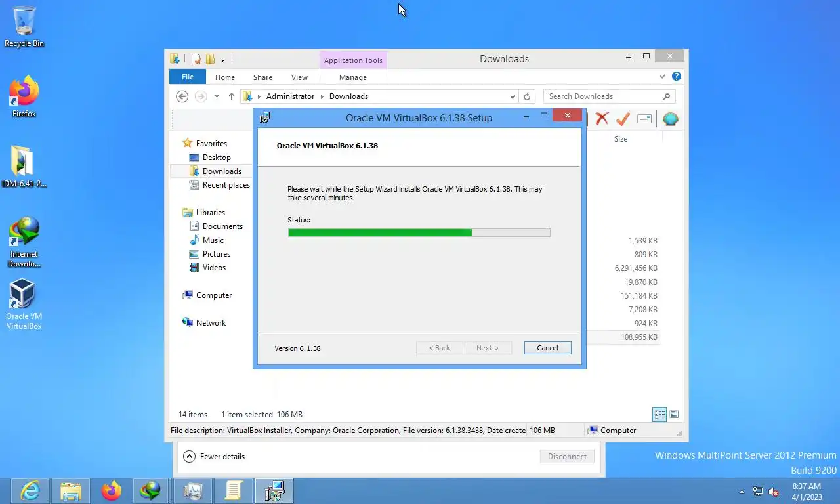The width and height of the screenshot is (840, 504).
Task: Open Customize Quick Access Toolbar dropdown in Explorer
Action: pos(222,60)
